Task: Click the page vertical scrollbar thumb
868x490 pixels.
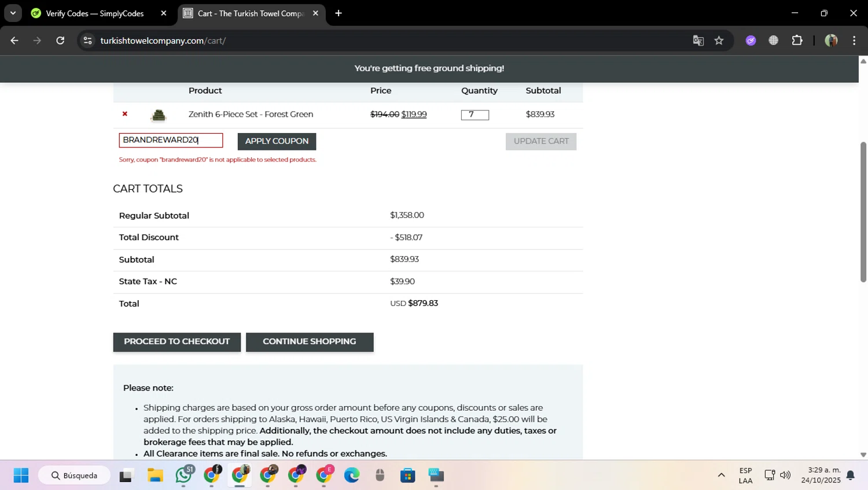Action: [863, 212]
